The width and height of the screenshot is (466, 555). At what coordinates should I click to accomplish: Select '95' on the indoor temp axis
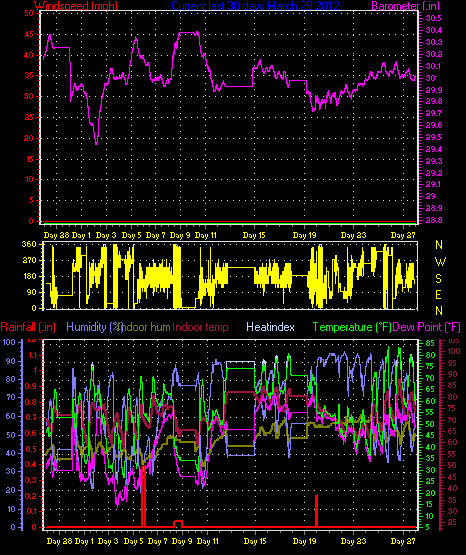tap(454, 363)
